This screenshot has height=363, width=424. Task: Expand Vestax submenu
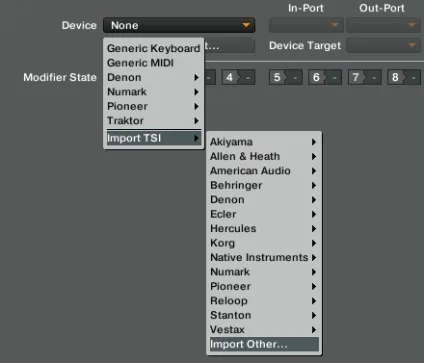pyautogui.click(x=264, y=330)
